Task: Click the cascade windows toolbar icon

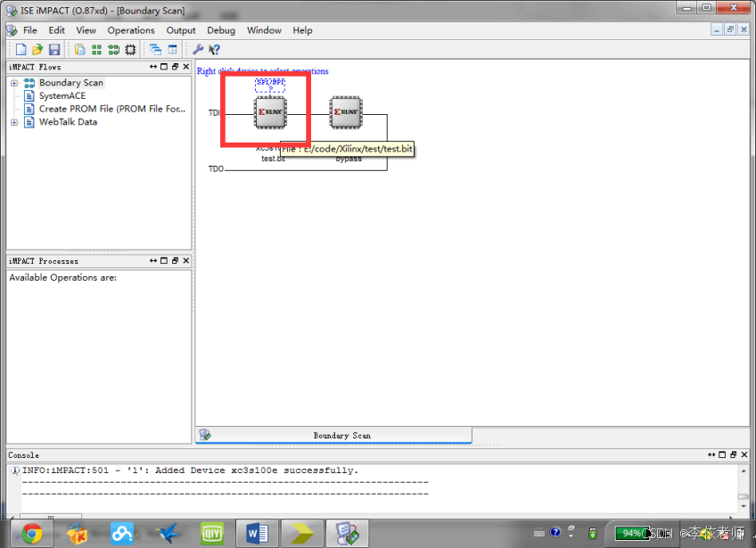Action: pos(155,49)
